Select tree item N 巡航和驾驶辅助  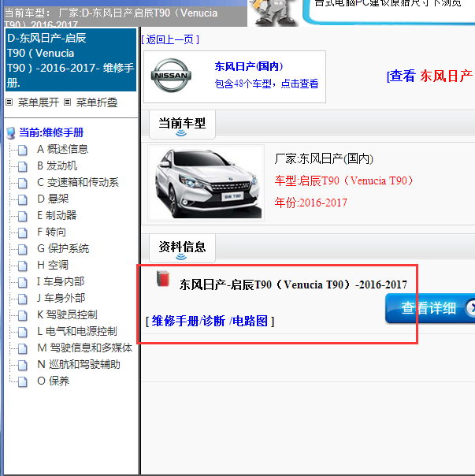pyautogui.click(x=79, y=364)
